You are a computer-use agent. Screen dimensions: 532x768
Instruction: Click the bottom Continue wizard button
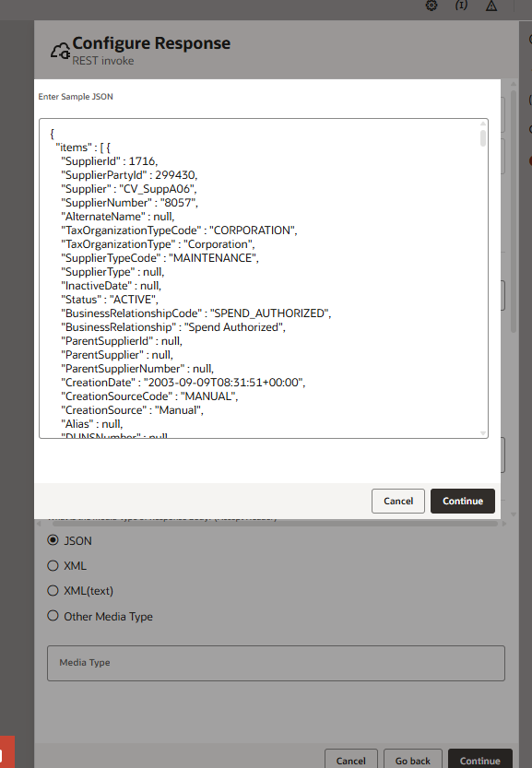click(479, 760)
